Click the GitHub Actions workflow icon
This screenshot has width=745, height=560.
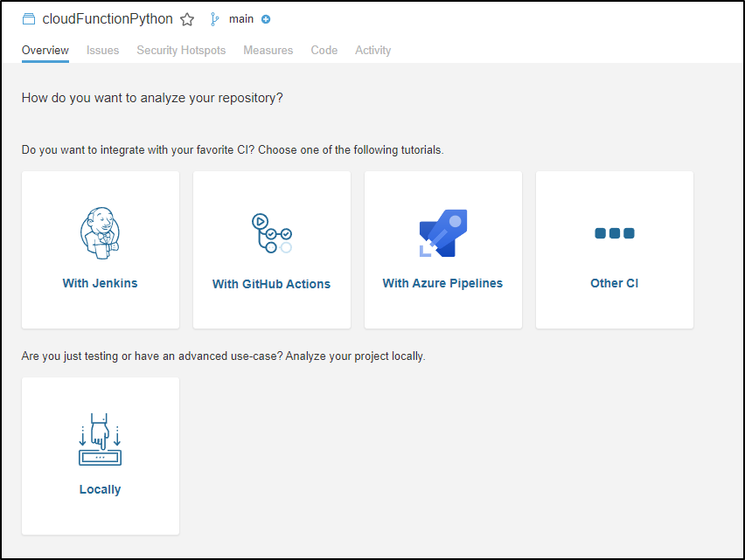click(272, 233)
